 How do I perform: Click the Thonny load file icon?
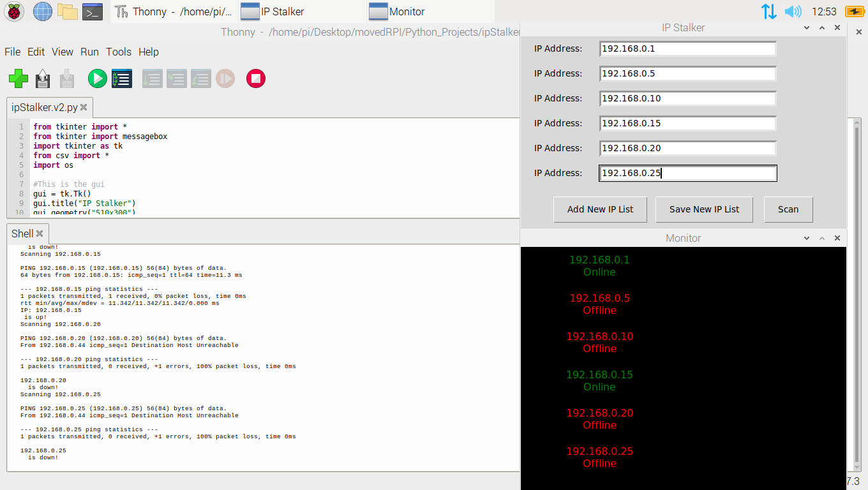[x=43, y=78]
